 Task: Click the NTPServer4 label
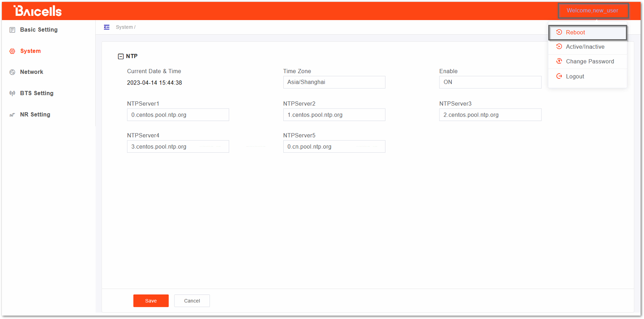coord(143,135)
